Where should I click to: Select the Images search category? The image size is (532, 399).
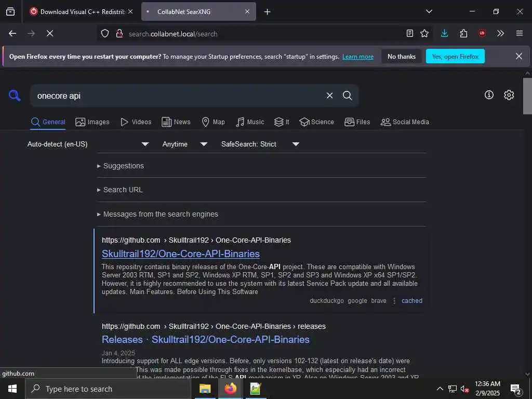[x=92, y=122]
